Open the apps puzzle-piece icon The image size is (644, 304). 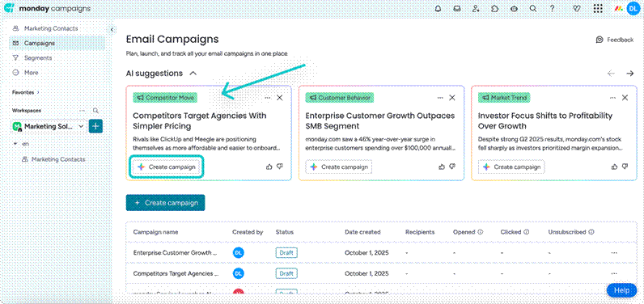494,9
